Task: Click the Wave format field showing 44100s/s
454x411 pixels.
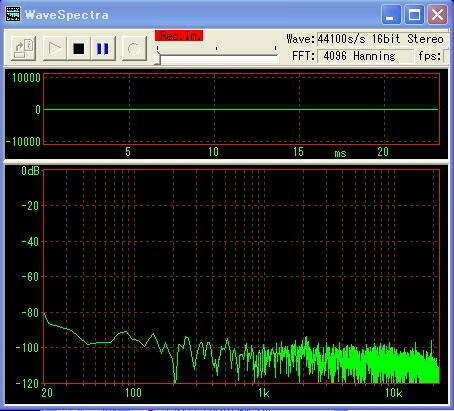Action: (x=380, y=39)
